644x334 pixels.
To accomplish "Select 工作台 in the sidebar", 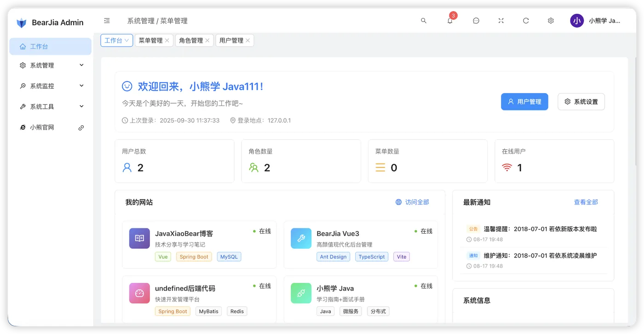I will tap(51, 47).
